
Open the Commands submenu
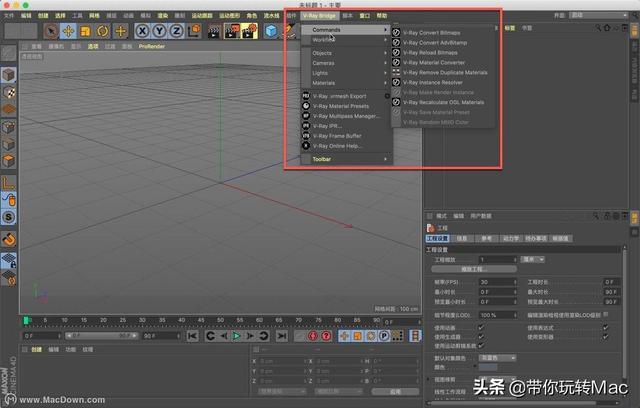pyautogui.click(x=347, y=30)
